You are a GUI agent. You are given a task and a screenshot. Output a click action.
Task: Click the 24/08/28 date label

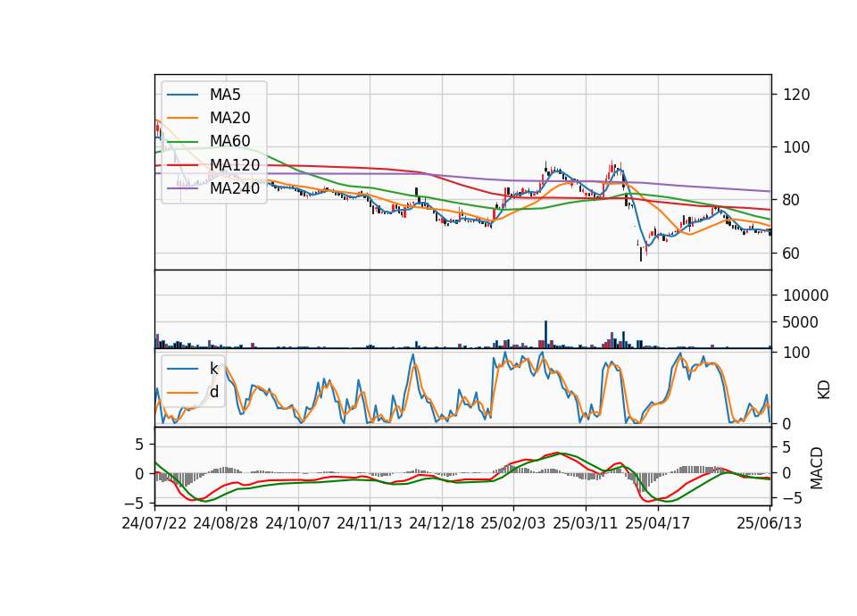click(x=226, y=523)
